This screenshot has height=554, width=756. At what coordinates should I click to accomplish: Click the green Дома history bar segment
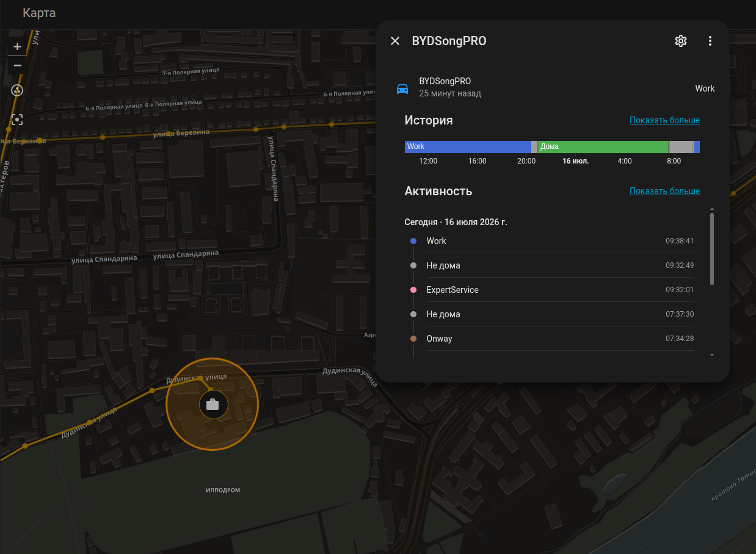(603, 146)
